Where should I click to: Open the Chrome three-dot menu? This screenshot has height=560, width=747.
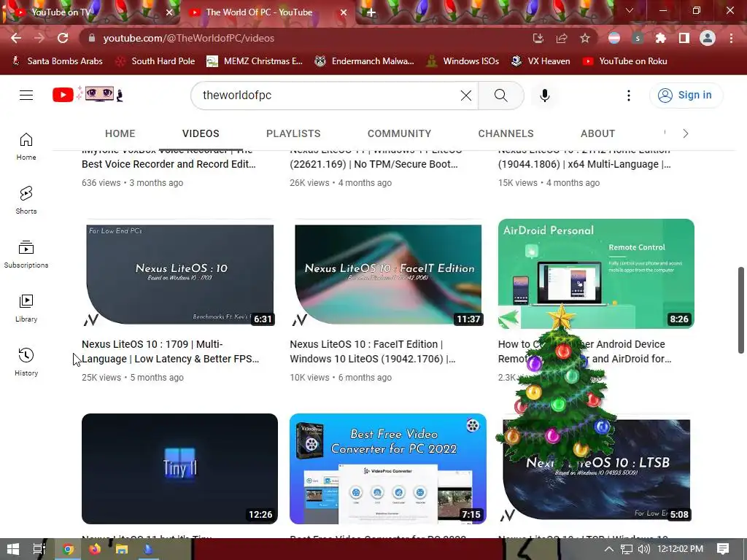(x=731, y=38)
